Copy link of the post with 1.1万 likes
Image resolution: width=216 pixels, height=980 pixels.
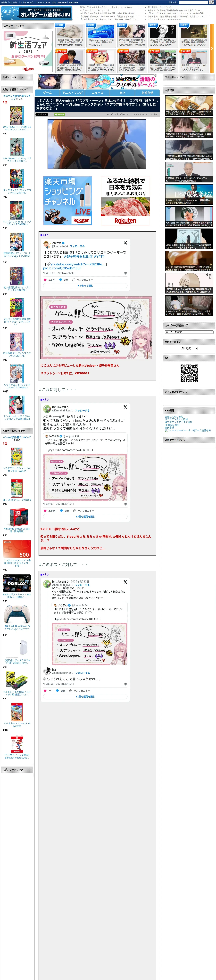click(x=83, y=280)
